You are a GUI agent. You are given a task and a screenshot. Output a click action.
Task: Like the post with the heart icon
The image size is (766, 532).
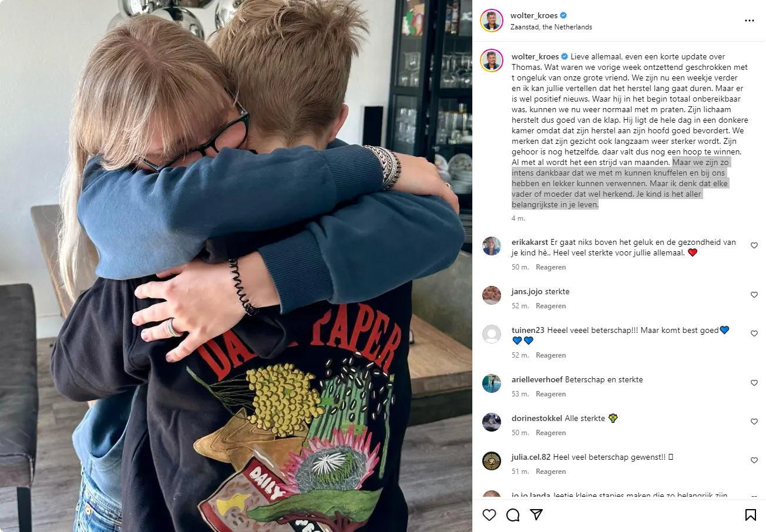489,515
